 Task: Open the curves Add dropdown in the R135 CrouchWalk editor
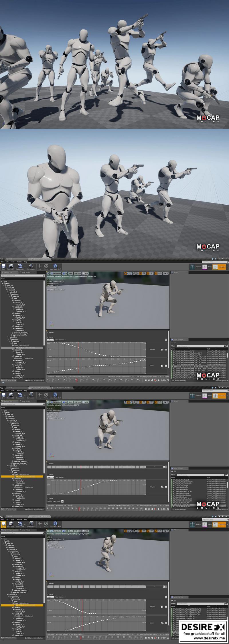(x=50, y=340)
